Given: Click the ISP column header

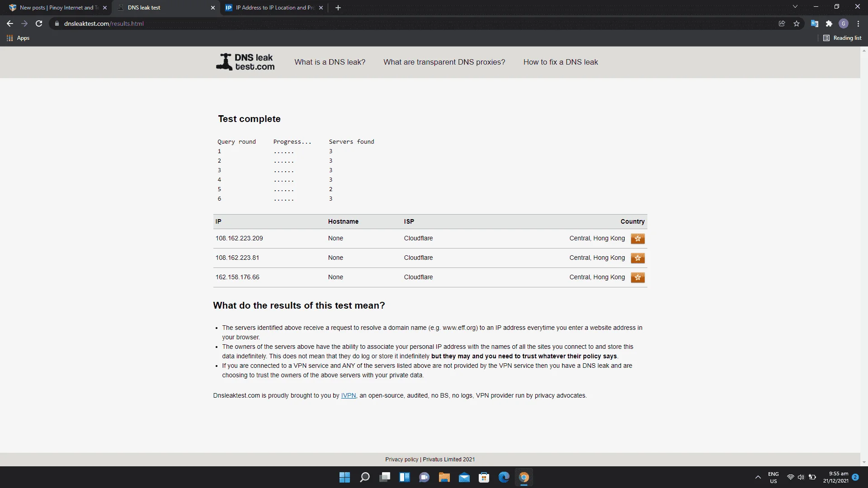Looking at the screenshot, I should [409, 221].
